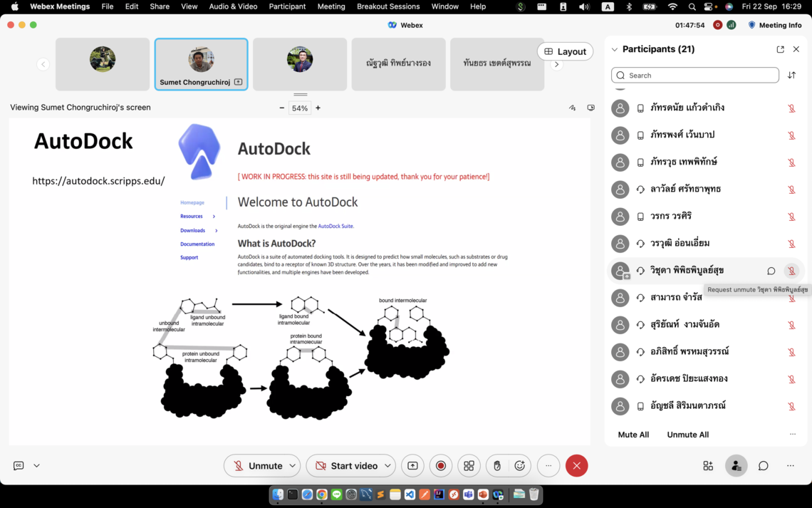Image resolution: width=812 pixels, height=508 pixels.
Task: Toggle the closed captions button
Action: [x=19, y=466]
